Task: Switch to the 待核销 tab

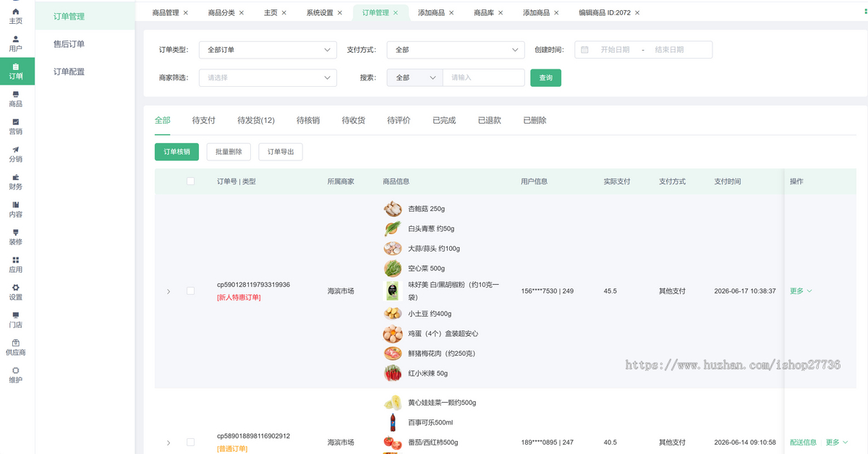Action: point(308,121)
